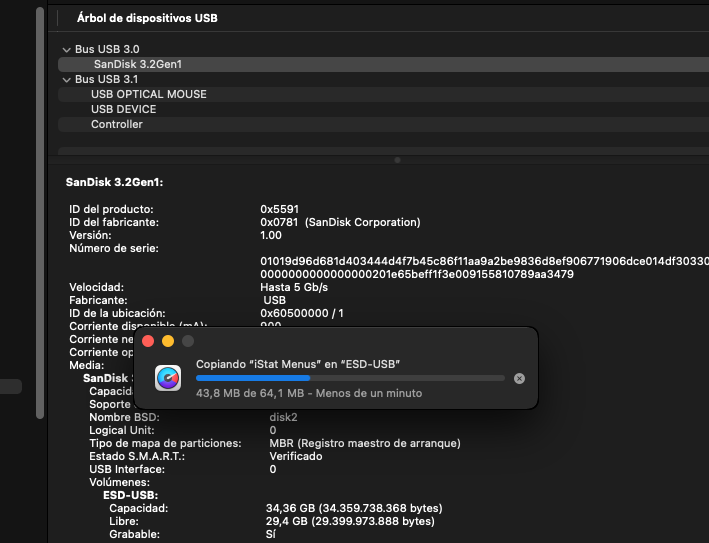The image size is (709, 543).
Task: Click the ID del fabricante: label
Action: coord(114,222)
